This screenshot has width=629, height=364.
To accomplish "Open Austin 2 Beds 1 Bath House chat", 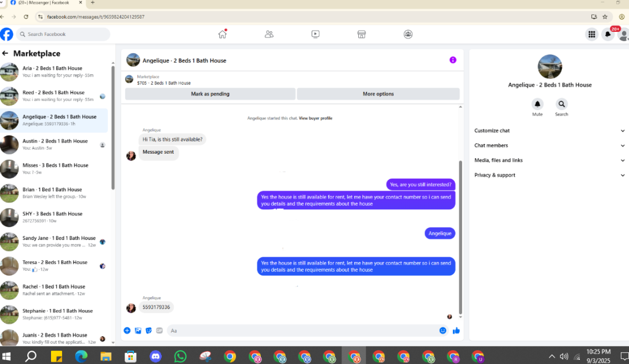I will [x=54, y=145].
